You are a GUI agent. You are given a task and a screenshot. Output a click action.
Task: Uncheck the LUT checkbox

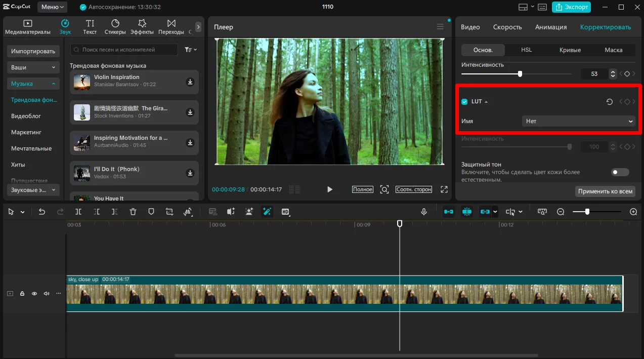pos(464,102)
